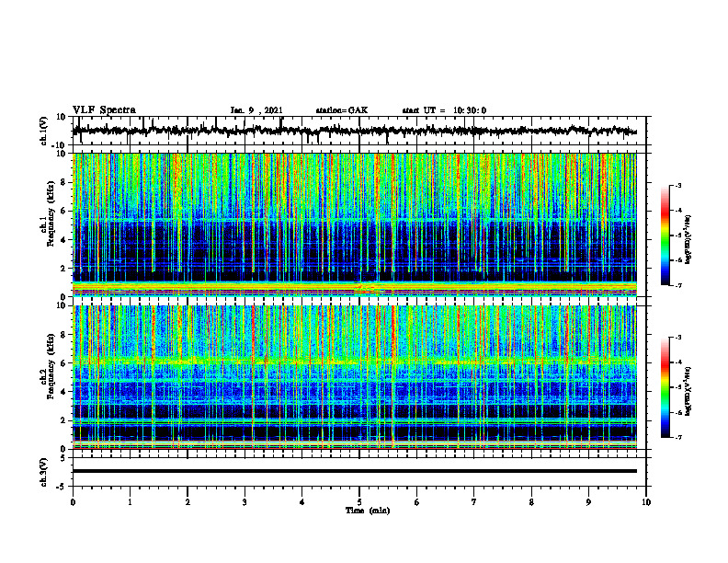
Task: Click the "ch.1(V)" waveform axis label
Action: click(x=44, y=131)
